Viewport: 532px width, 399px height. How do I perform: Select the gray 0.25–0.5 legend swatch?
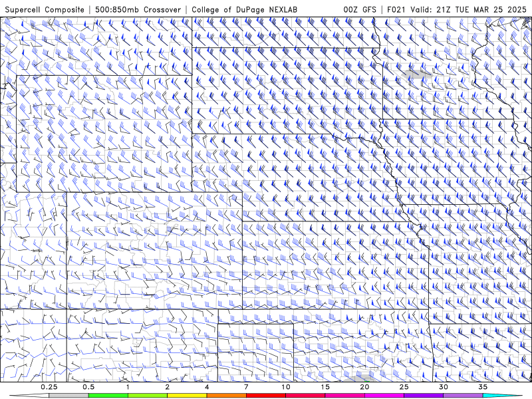[68, 396]
